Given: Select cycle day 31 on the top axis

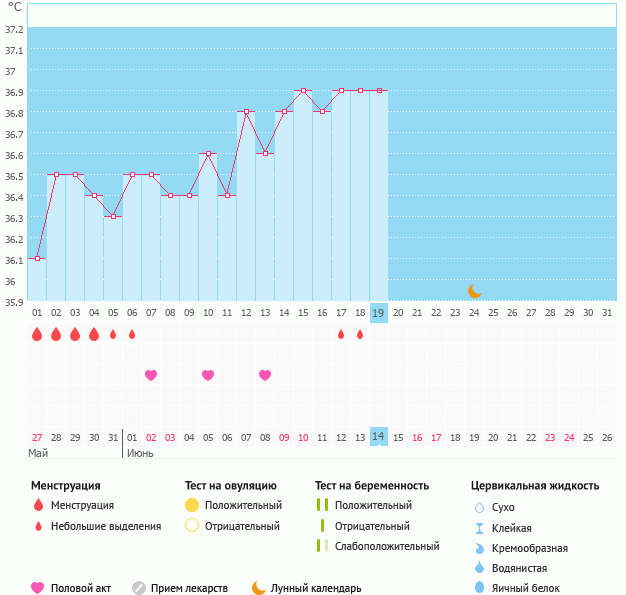Looking at the screenshot, I should click(606, 312).
